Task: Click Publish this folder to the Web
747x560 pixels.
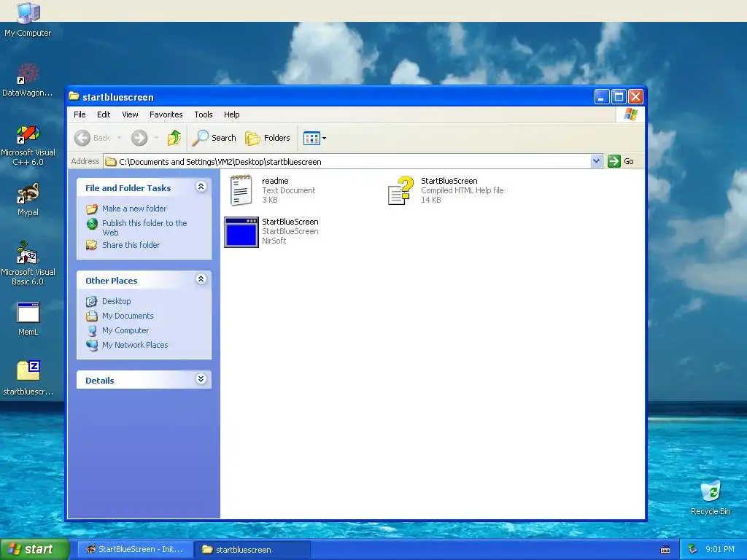Action: [144, 227]
